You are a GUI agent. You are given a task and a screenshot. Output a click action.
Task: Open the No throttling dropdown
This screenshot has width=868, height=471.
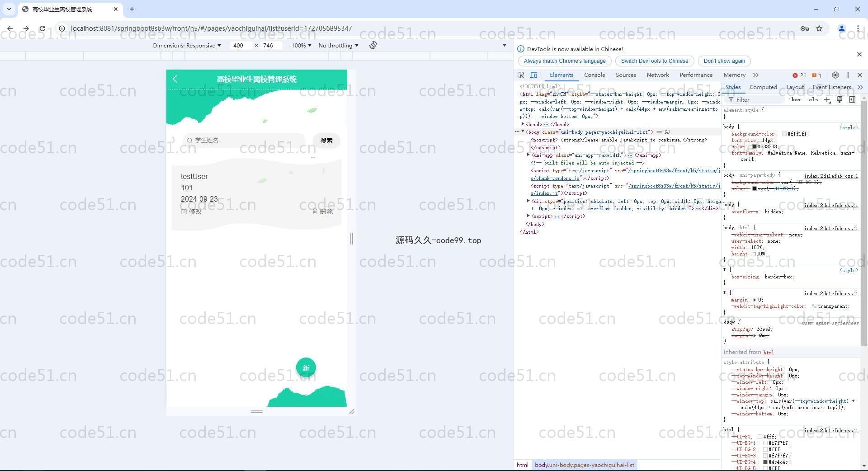[x=338, y=46]
